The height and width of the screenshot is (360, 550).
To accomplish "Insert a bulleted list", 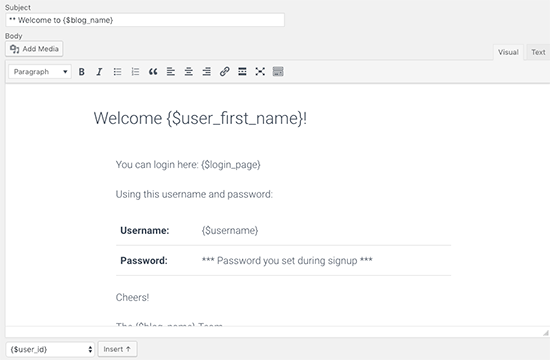I will tap(117, 72).
